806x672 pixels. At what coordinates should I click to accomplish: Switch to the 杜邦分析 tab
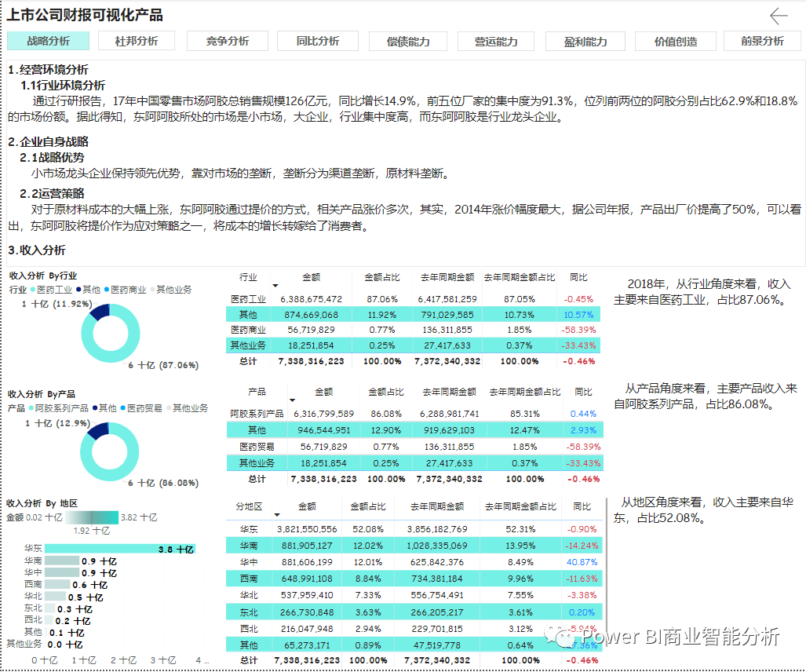pos(137,41)
